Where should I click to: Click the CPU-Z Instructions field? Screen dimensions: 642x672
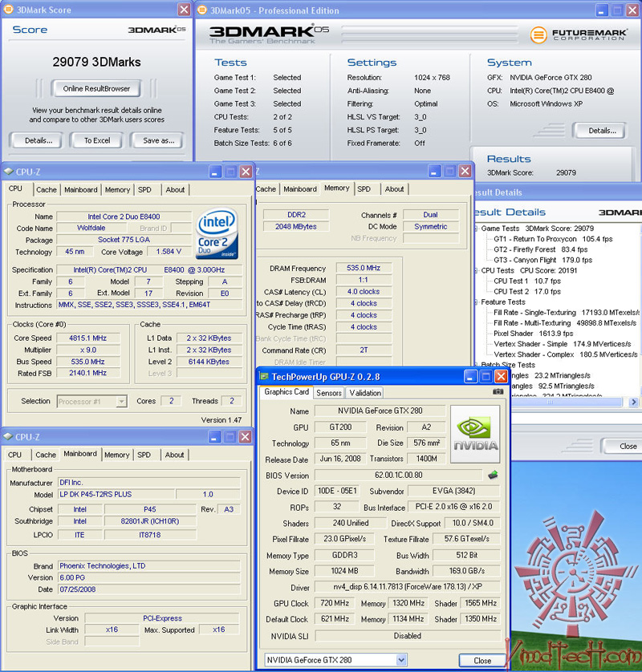(x=148, y=305)
